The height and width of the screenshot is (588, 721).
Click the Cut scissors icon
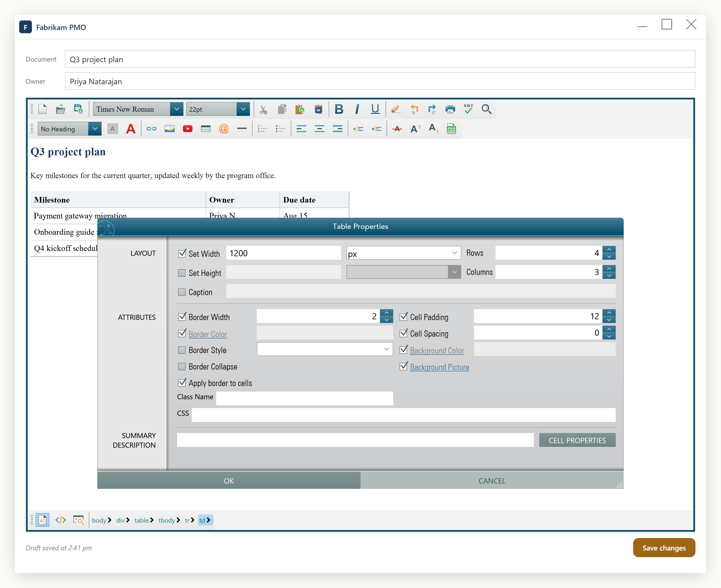263,110
